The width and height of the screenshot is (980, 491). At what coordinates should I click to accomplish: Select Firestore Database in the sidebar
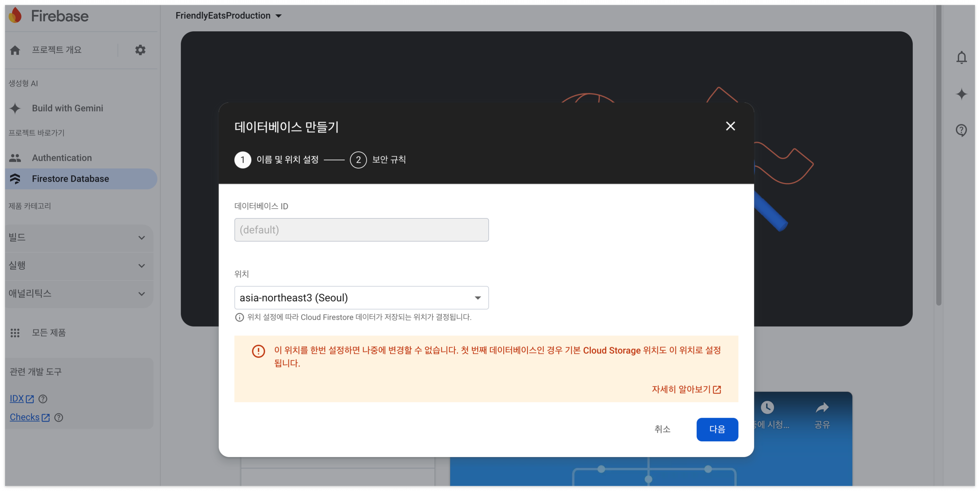[x=70, y=178]
